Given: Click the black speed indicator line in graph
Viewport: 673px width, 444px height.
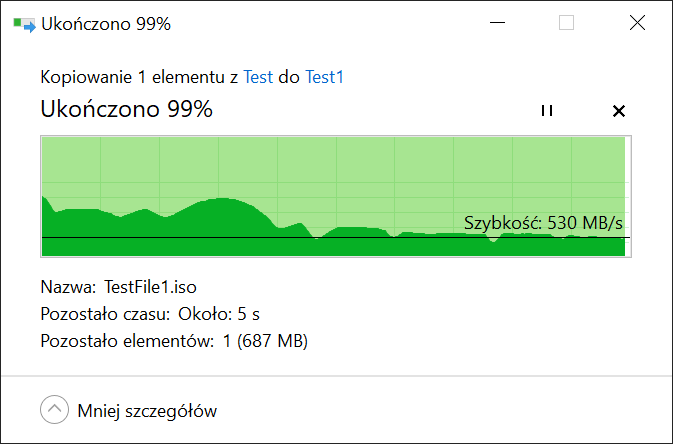Looking at the screenshot, I should (x=336, y=237).
